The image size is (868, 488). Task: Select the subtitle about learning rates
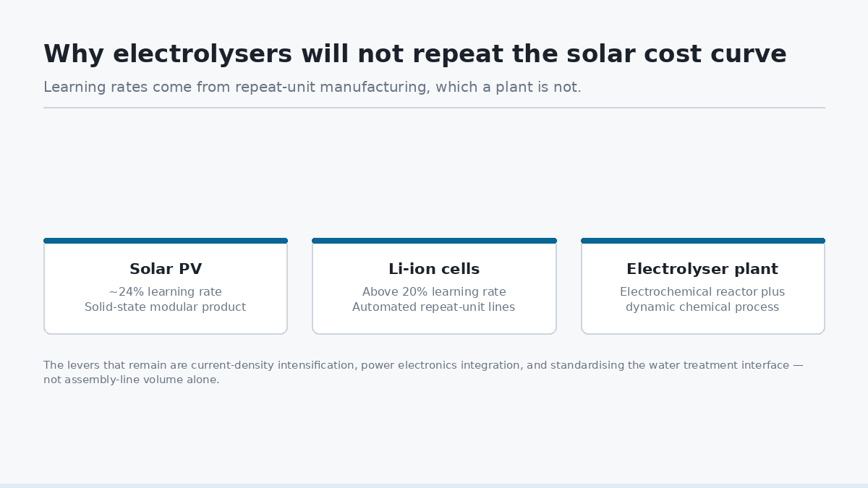[x=312, y=87]
